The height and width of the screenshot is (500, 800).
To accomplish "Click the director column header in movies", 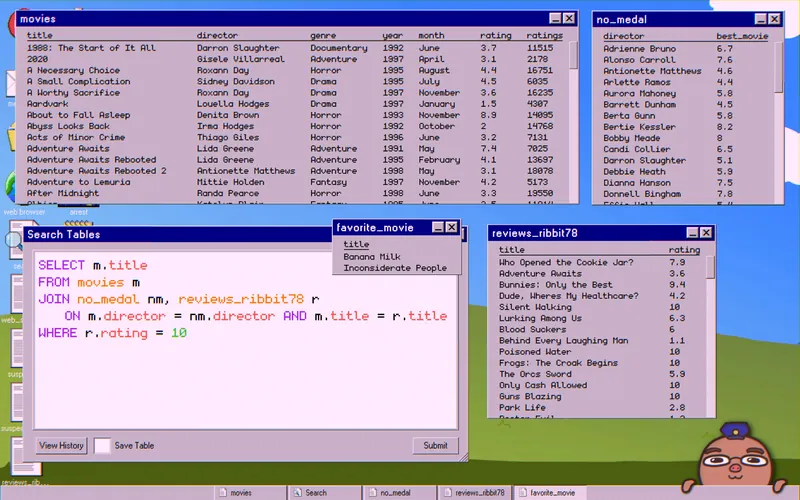I will [217, 35].
